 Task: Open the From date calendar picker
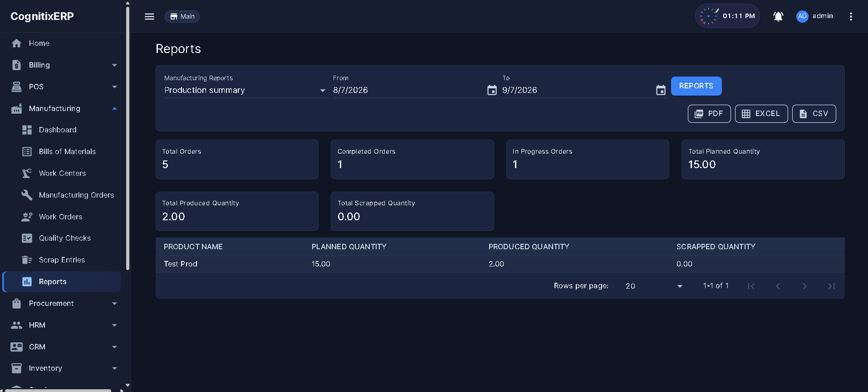pyautogui.click(x=492, y=90)
